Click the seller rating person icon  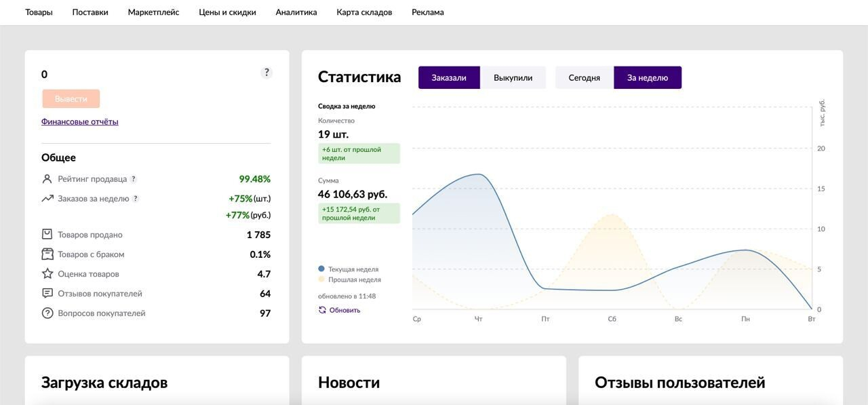tap(47, 179)
